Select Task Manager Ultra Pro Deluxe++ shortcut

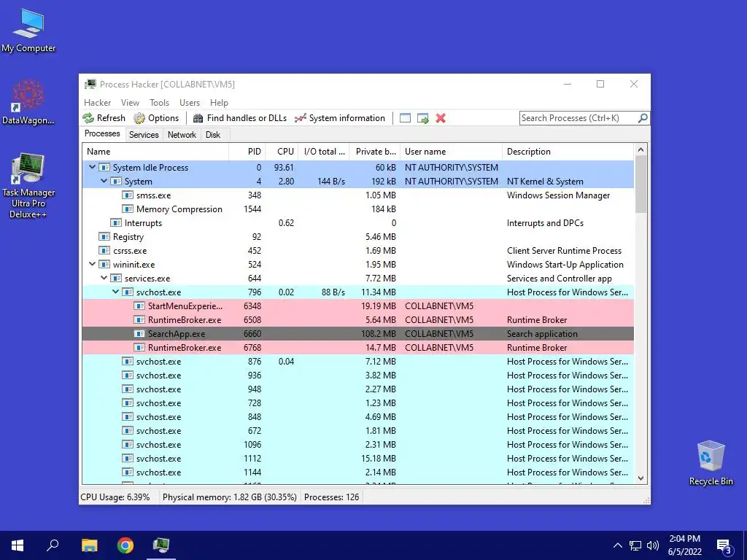pyautogui.click(x=28, y=186)
